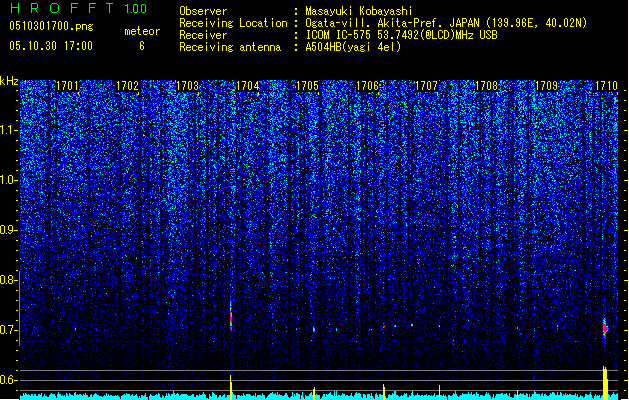Click the 1702 time marker
Viewport: 629px width, 400px height.
[127, 86]
